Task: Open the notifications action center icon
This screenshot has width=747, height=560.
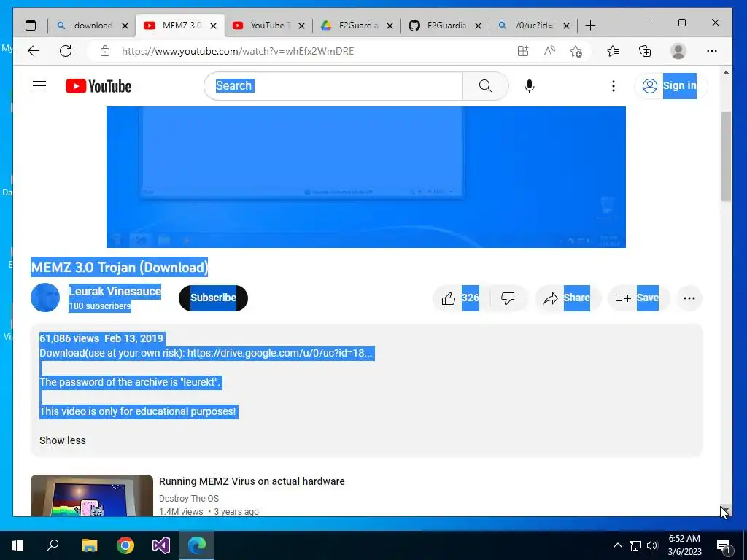Action: (724, 546)
